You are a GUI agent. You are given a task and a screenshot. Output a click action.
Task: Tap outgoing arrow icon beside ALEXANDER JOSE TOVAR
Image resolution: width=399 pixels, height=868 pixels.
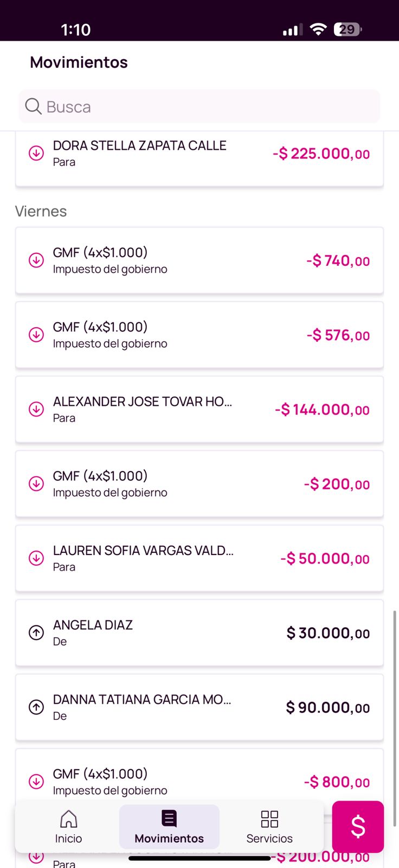pos(36,409)
